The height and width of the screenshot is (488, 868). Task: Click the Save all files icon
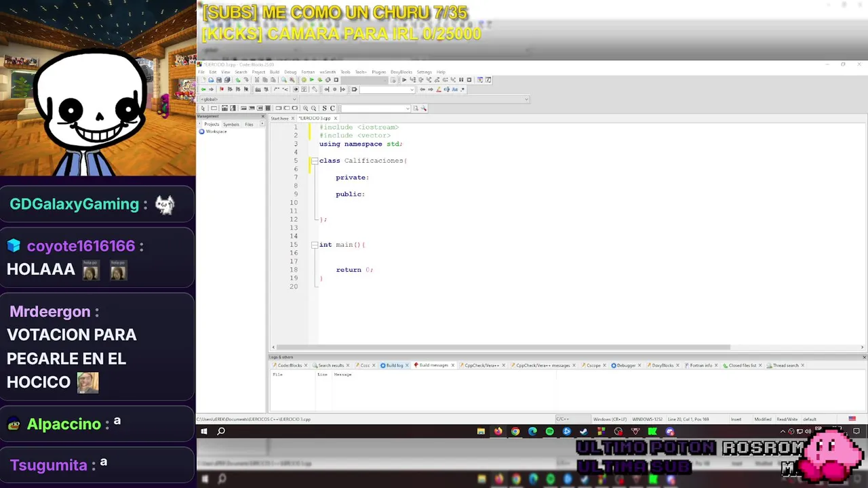pyautogui.click(x=227, y=80)
